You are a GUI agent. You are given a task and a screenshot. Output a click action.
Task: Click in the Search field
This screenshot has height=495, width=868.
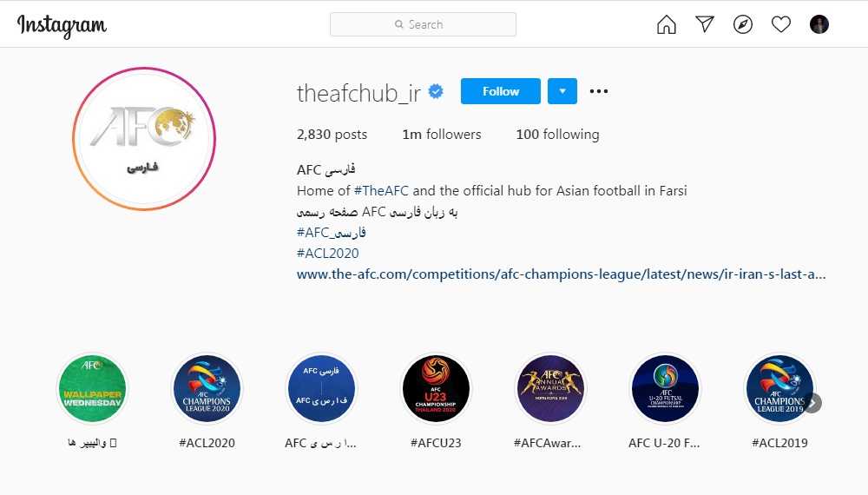pyautogui.click(x=423, y=24)
